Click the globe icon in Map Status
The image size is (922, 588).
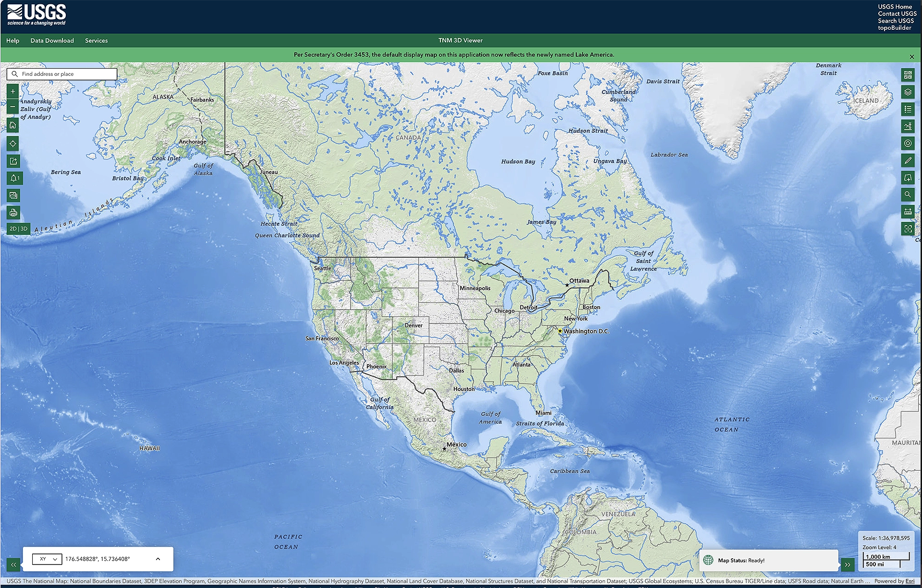(708, 560)
